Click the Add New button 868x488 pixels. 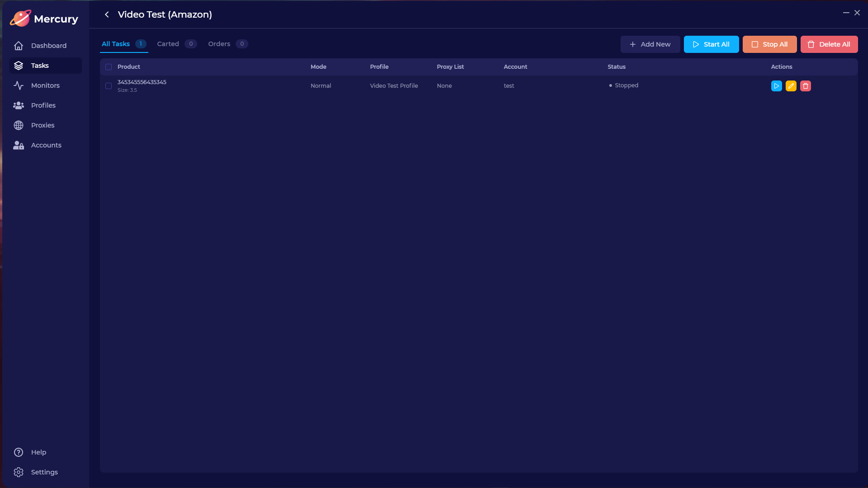[x=650, y=44]
